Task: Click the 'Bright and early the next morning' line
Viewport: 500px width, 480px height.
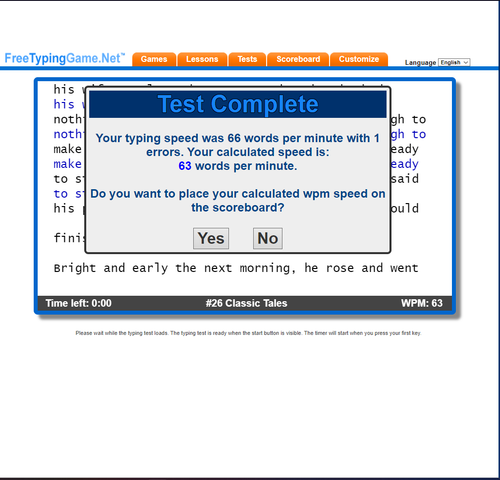Action: click(x=236, y=268)
